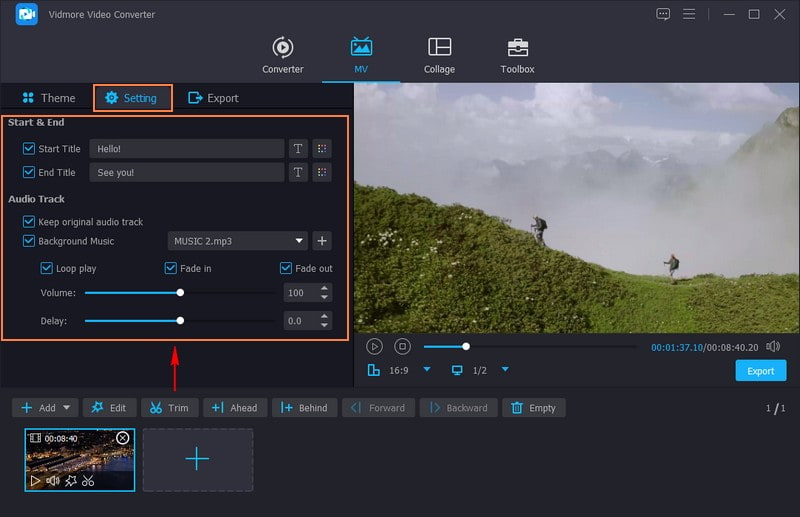This screenshot has width=800, height=517.
Task: Toggle the Fade out checkbox
Action: click(x=286, y=268)
